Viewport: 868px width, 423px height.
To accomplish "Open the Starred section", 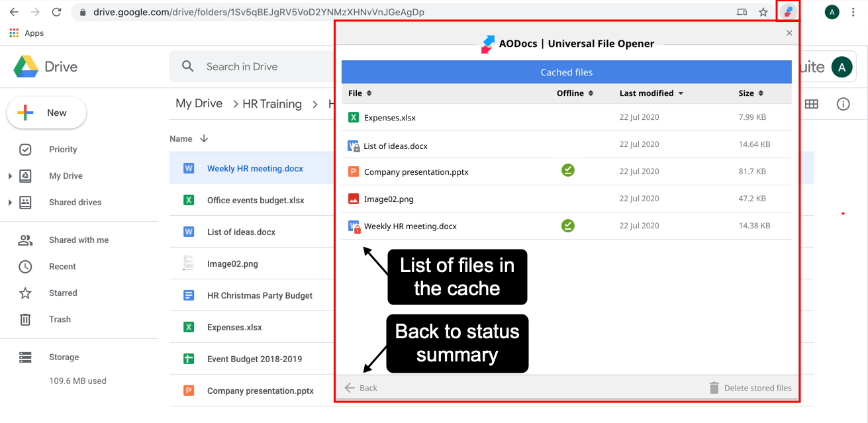I will click(63, 293).
